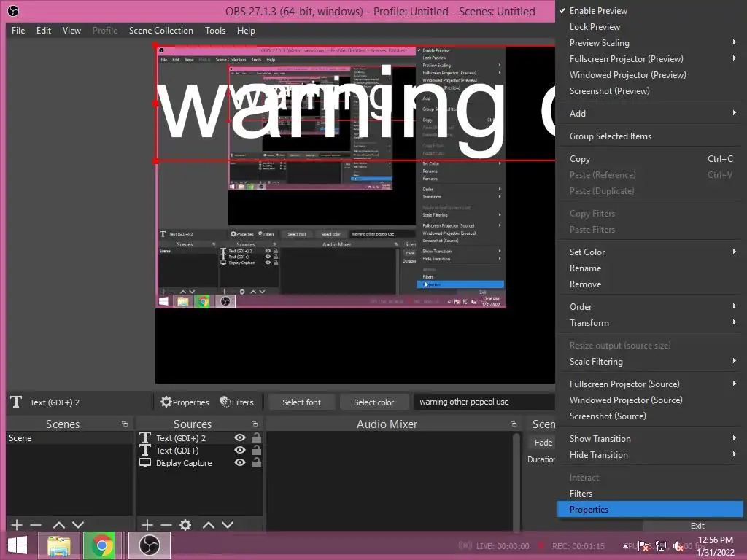
Task: Click the OBS logo in title bar
Action: (13, 10)
